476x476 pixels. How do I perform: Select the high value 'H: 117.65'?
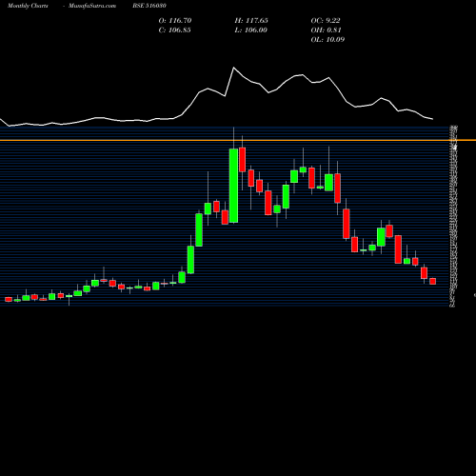251,21
